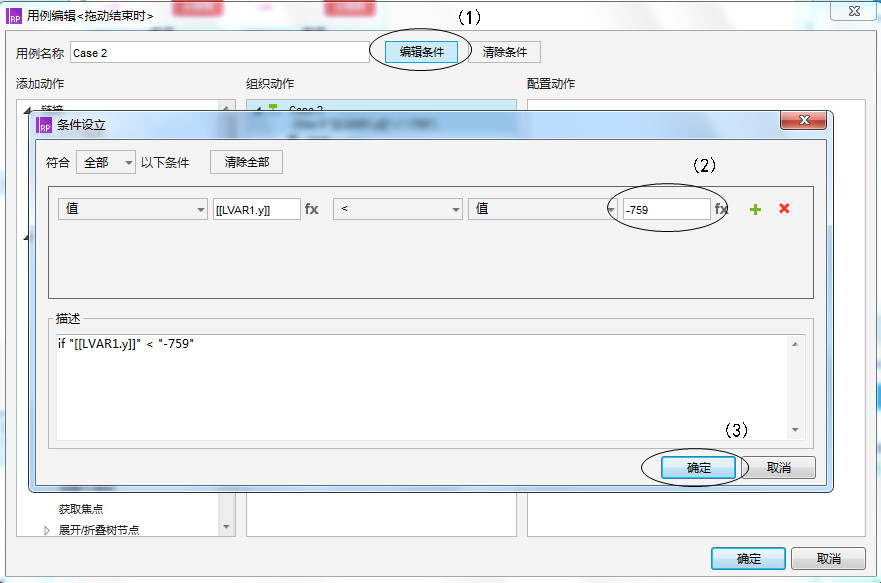
Task: Confirm condition dialog with 确定
Action: tap(698, 467)
